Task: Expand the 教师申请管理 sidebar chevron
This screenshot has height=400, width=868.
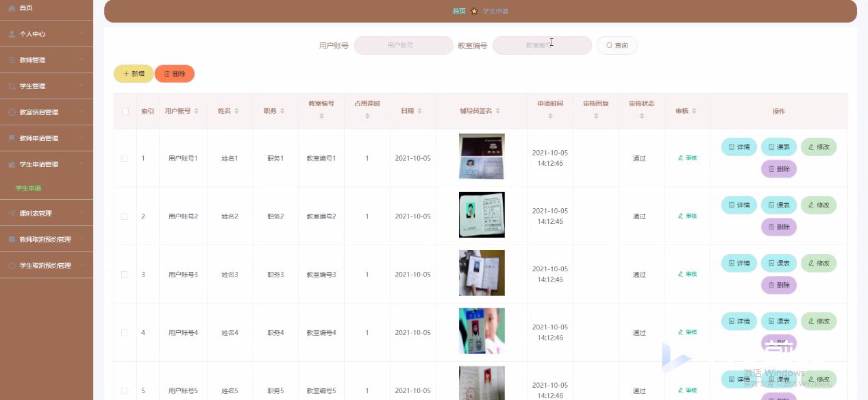Action: tap(82, 138)
